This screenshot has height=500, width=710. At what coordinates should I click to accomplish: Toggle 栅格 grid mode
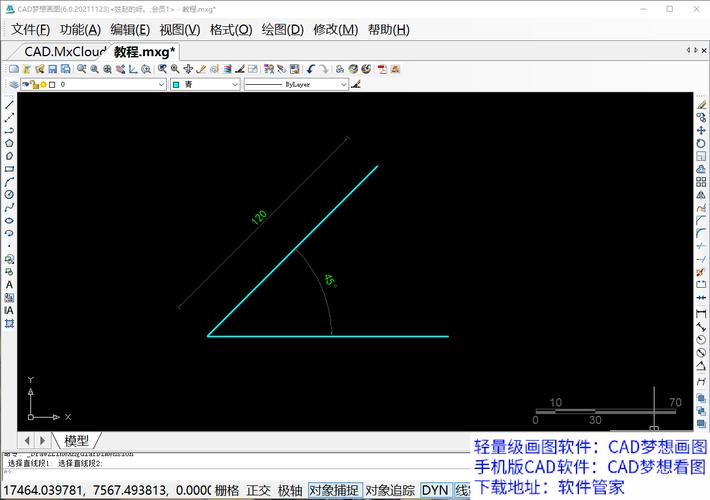tap(227, 490)
